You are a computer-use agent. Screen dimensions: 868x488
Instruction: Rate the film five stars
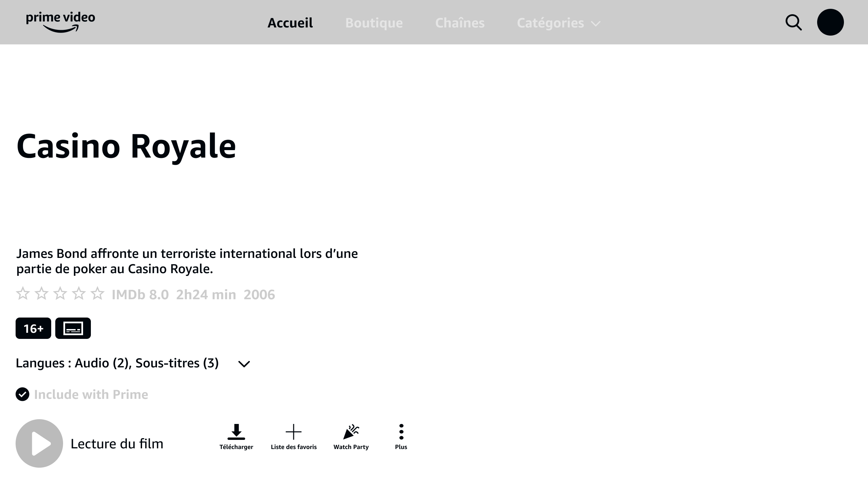tap(97, 293)
